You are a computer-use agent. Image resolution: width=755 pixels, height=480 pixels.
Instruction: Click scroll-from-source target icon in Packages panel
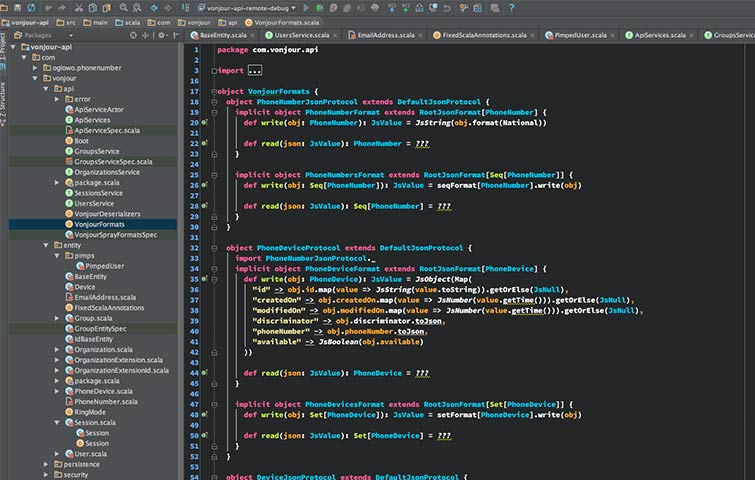click(x=133, y=35)
